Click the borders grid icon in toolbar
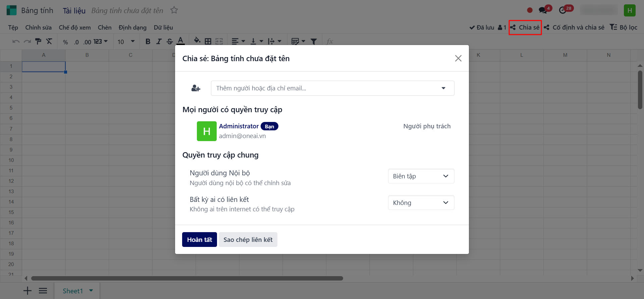 pyautogui.click(x=208, y=41)
